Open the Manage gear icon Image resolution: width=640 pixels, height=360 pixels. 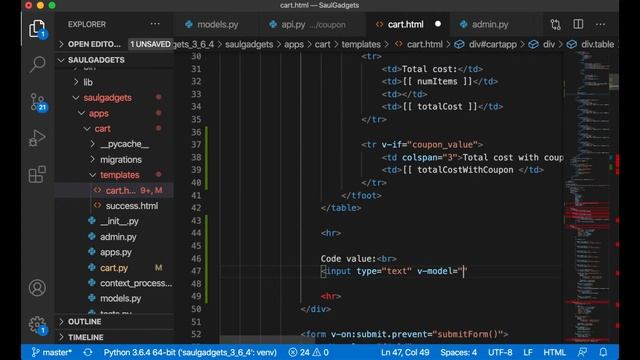click(x=38, y=325)
